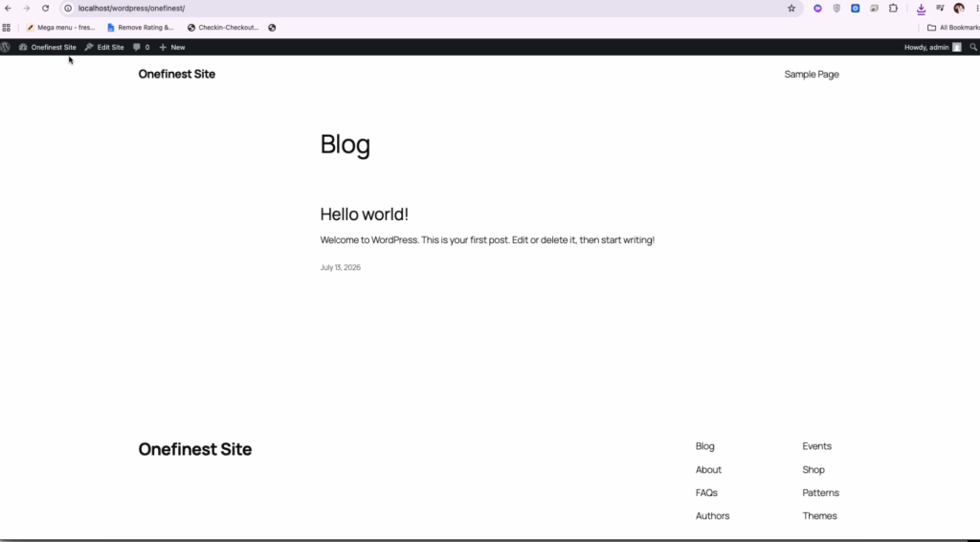The height and width of the screenshot is (542, 980).
Task: Open the image-stack extension icon
Action: coord(874,8)
